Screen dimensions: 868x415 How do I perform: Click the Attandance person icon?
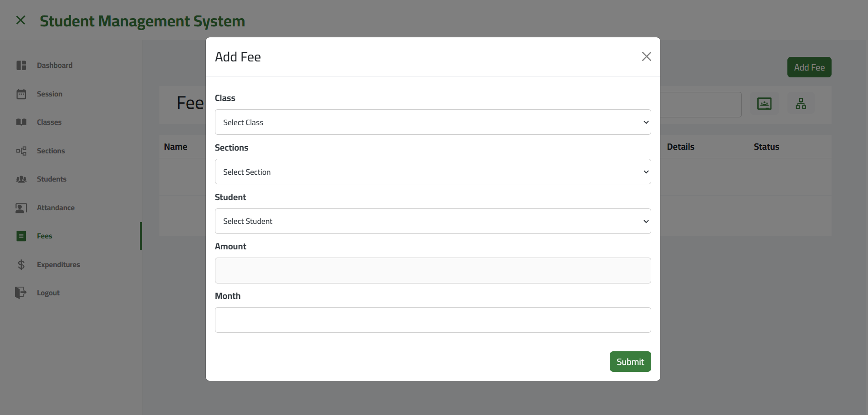click(21, 208)
